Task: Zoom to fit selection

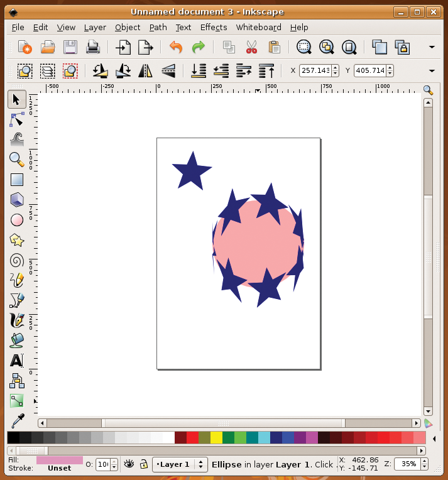Action: tap(303, 47)
